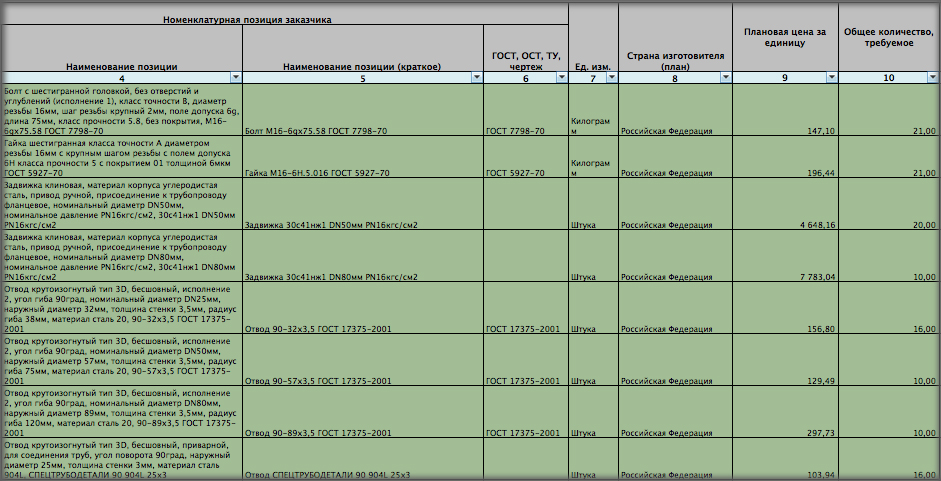Expand filter arrow in column 6
Image resolution: width=941 pixels, height=481 pixels.
560,77
